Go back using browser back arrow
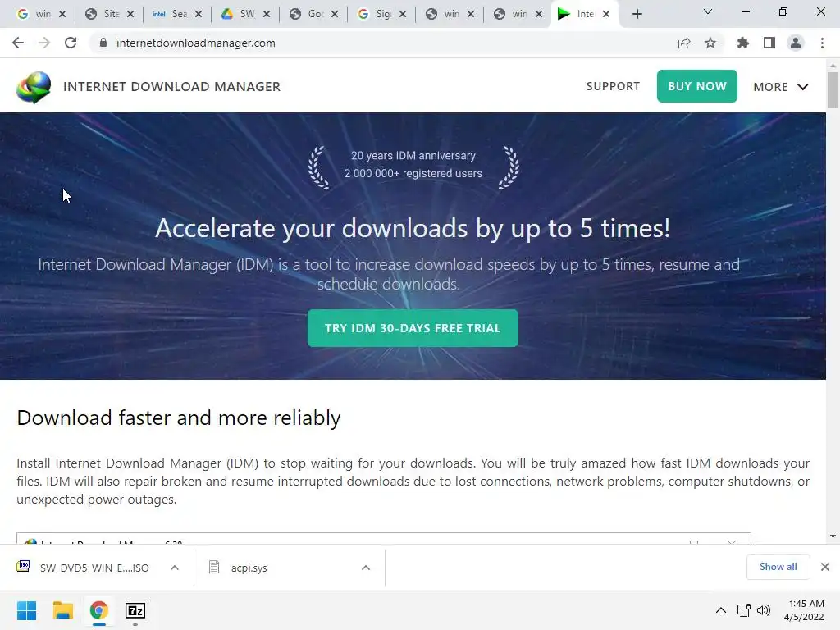 [x=18, y=43]
